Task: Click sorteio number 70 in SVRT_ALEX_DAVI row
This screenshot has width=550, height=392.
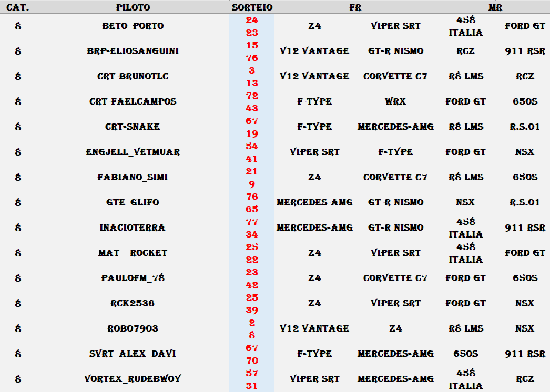Action: [x=252, y=361]
